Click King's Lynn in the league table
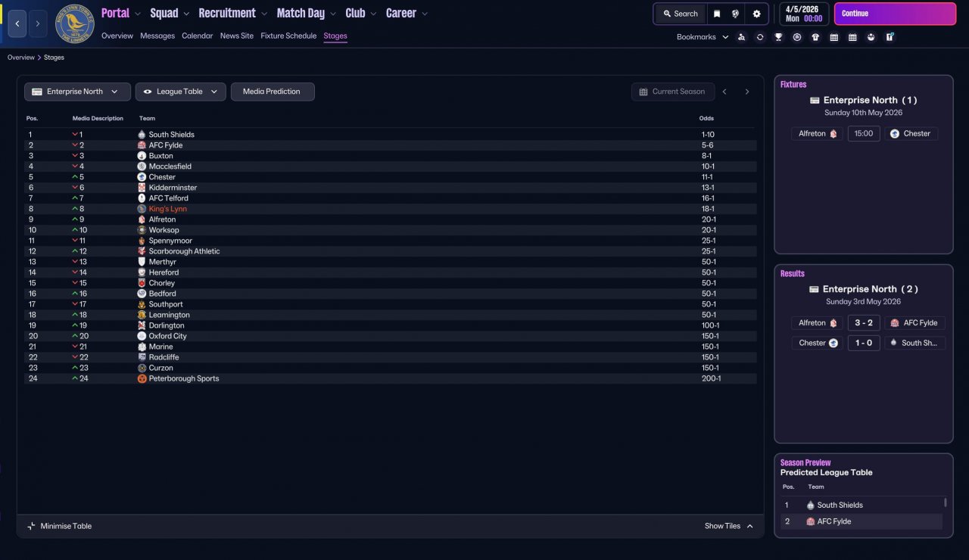969x560 pixels. 167,209
